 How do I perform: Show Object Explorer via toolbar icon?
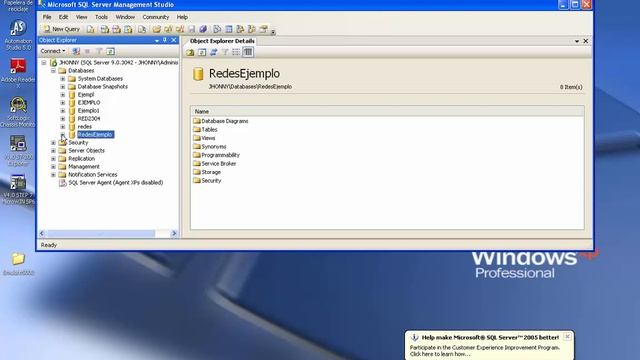pos(240,29)
